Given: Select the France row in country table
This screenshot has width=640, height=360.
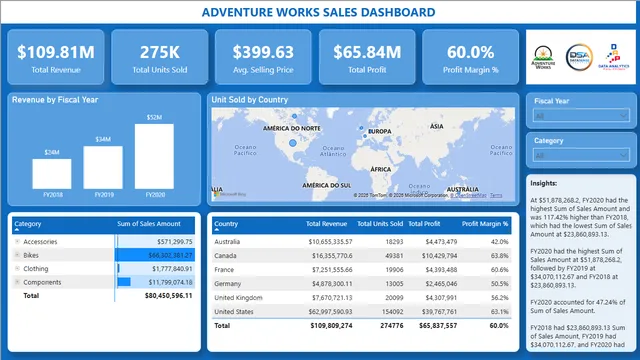Looking at the screenshot, I should tap(362, 269).
